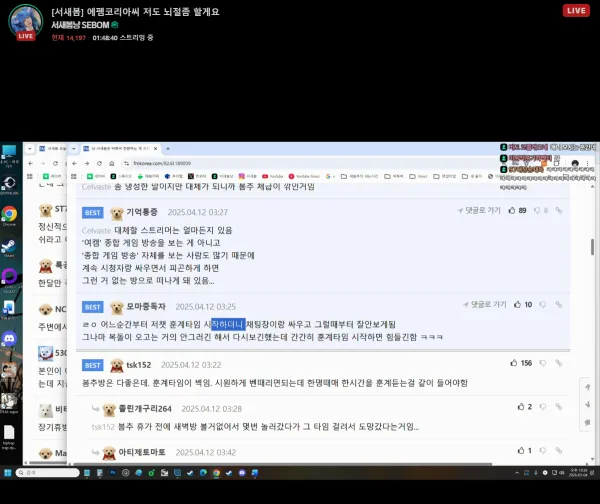The width and height of the screenshot is (600, 504).
Task: Click channel name 서새봄냥 SEBOM
Action: click(x=80, y=25)
